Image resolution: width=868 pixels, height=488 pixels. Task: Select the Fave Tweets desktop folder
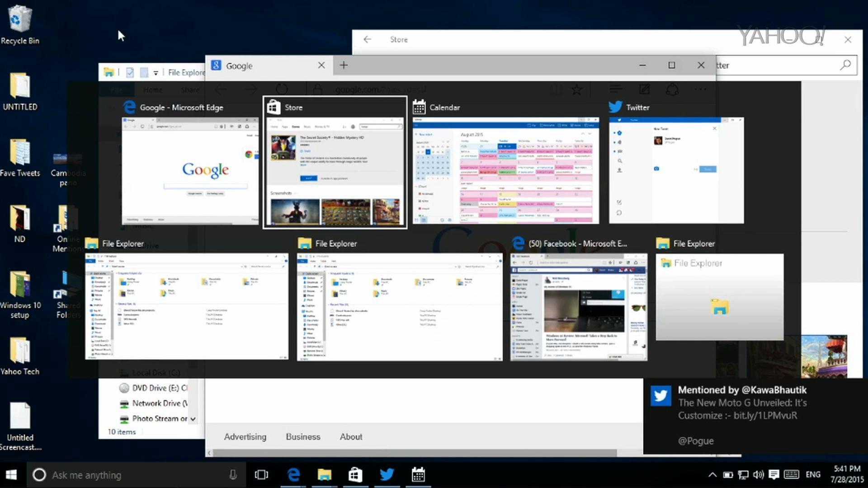click(x=20, y=158)
